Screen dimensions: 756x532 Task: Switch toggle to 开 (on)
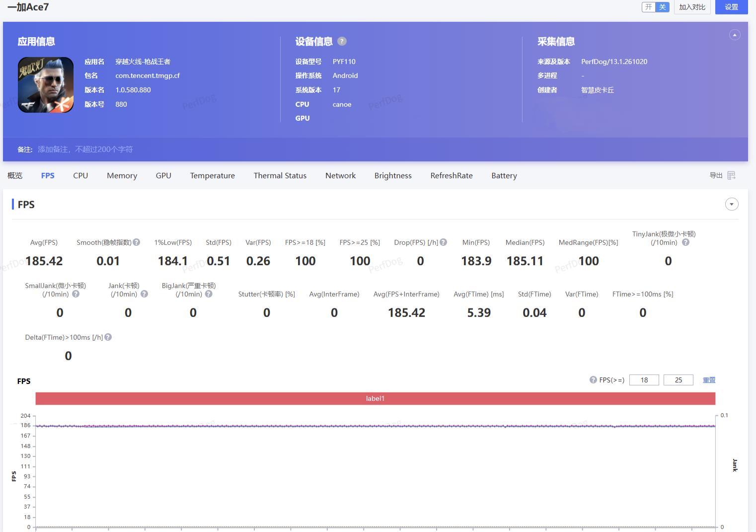(649, 7)
